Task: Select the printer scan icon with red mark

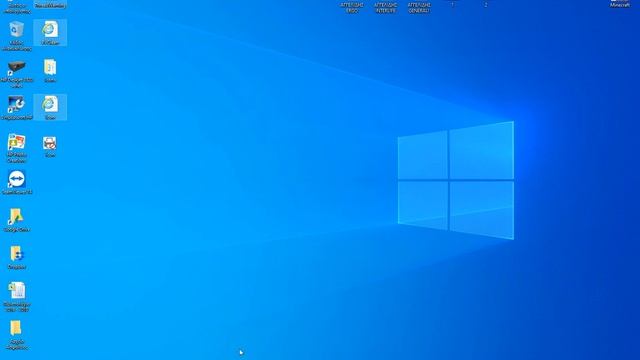Action: 50,143
